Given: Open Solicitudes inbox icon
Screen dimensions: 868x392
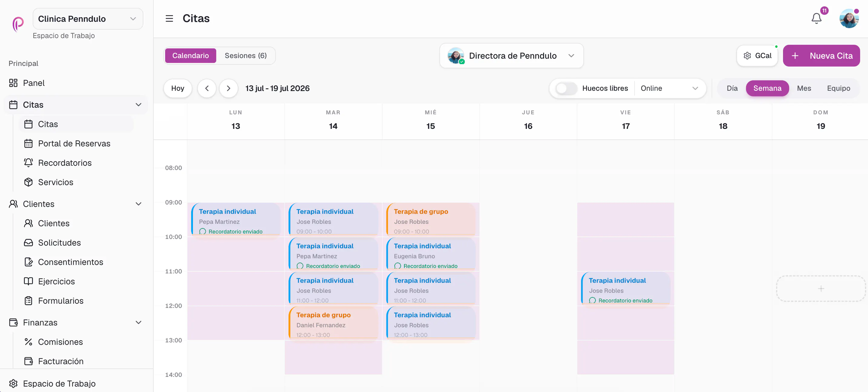Looking at the screenshot, I should coord(28,243).
